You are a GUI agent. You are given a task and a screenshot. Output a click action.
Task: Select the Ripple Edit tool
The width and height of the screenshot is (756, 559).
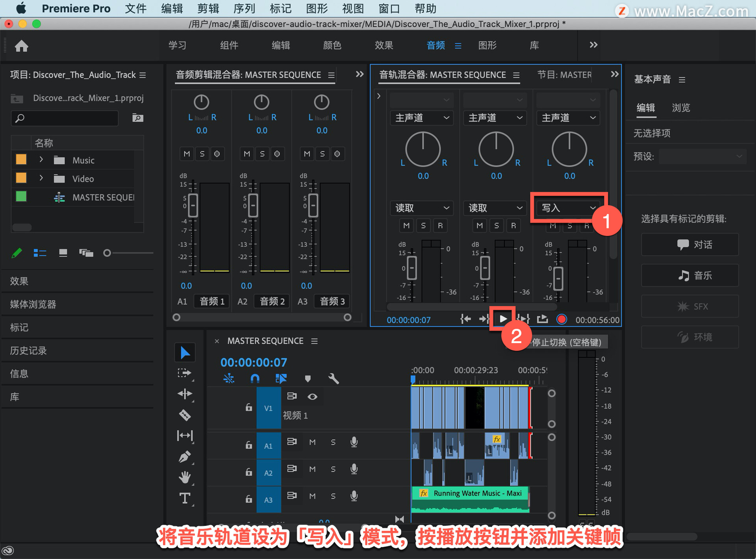(185, 394)
